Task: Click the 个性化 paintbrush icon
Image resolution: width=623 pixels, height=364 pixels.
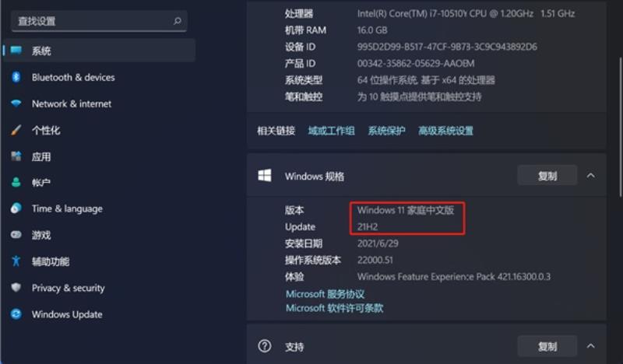Action: point(16,130)
